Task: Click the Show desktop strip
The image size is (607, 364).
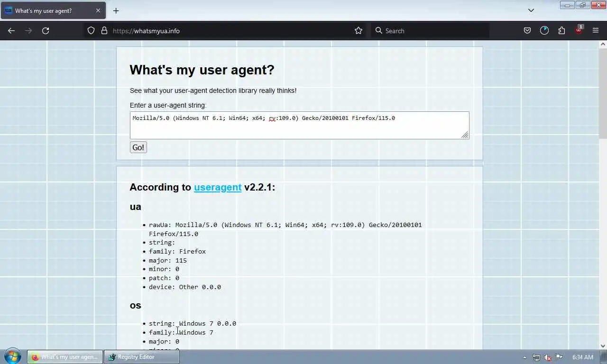Action: click(604, 357)
